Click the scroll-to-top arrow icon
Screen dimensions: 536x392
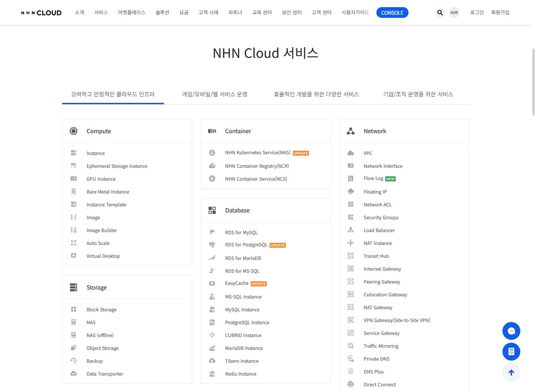(511, 372)
